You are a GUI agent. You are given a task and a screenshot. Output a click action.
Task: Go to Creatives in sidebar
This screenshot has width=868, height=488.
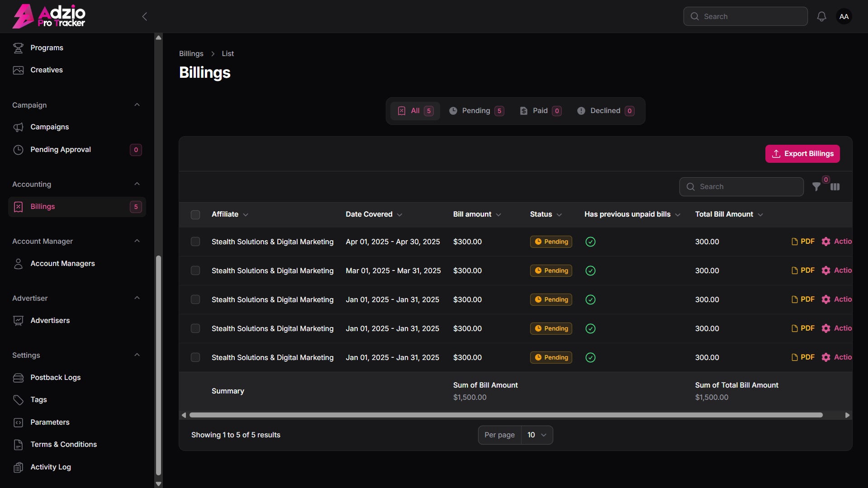[47, 70]
